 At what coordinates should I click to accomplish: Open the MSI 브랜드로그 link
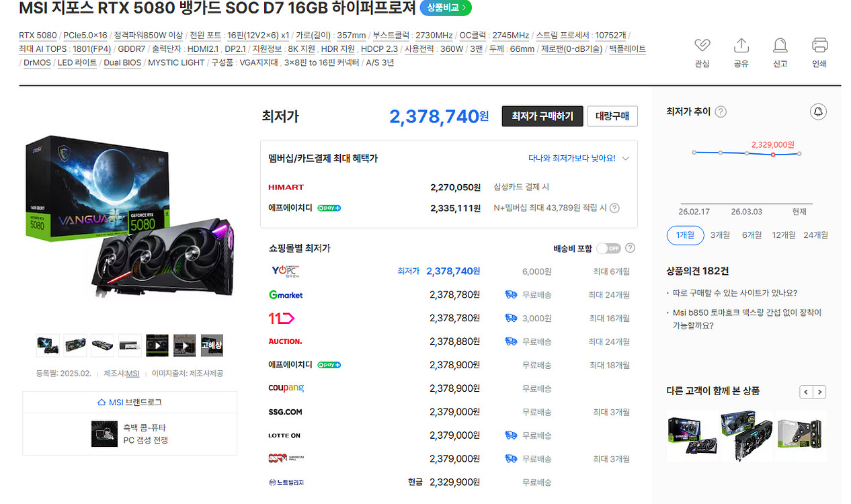[130, 403]
